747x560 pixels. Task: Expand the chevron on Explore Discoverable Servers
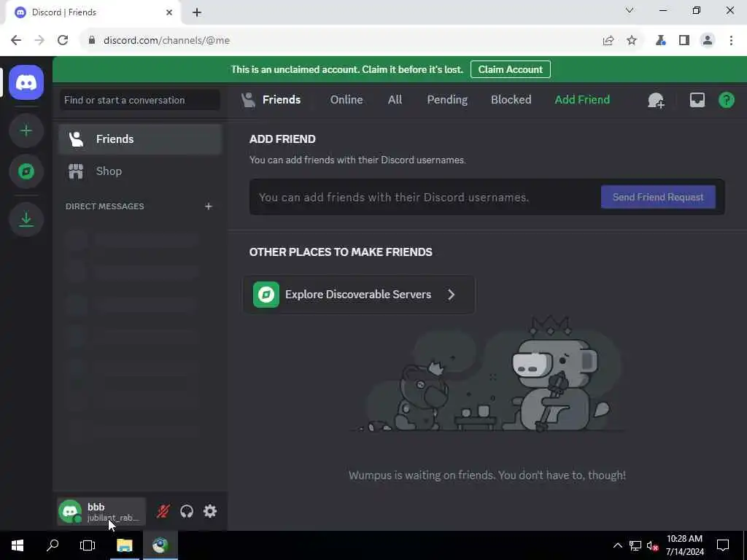[451, 295]
